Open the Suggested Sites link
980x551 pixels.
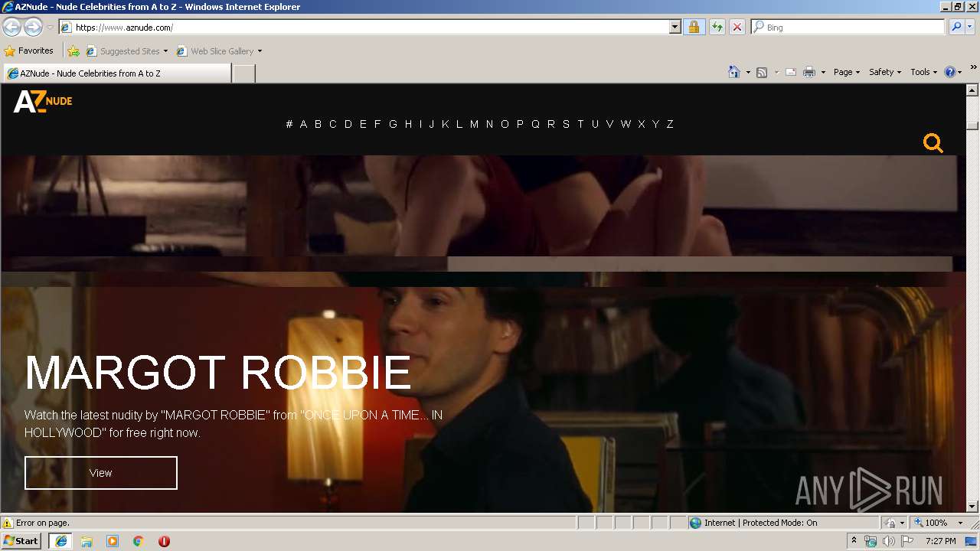126,51
